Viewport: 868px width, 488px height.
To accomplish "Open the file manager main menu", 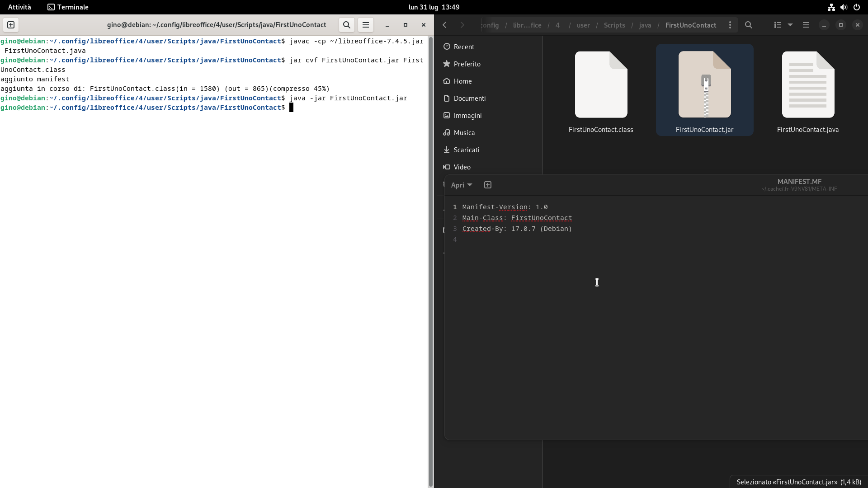I will coord(806,25).
